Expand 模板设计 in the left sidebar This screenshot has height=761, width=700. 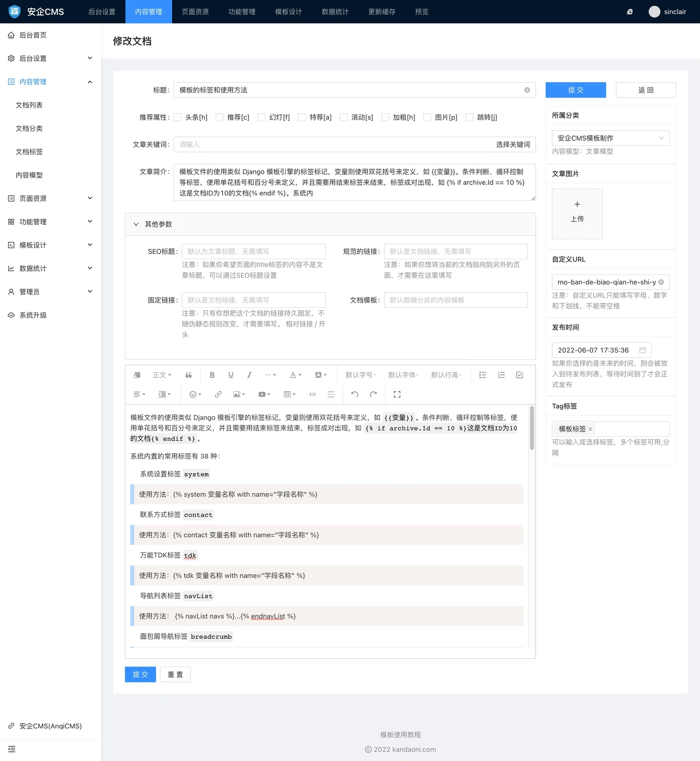pos(51,245)
